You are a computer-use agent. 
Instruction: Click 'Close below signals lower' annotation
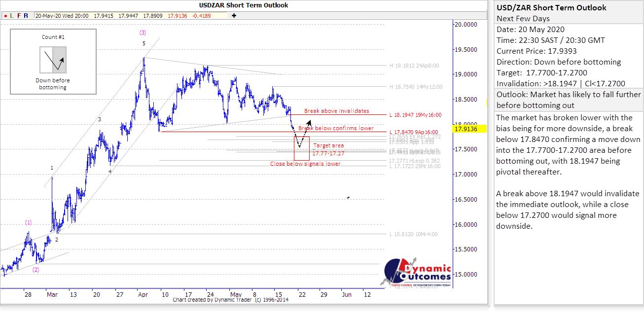(305, 164)
